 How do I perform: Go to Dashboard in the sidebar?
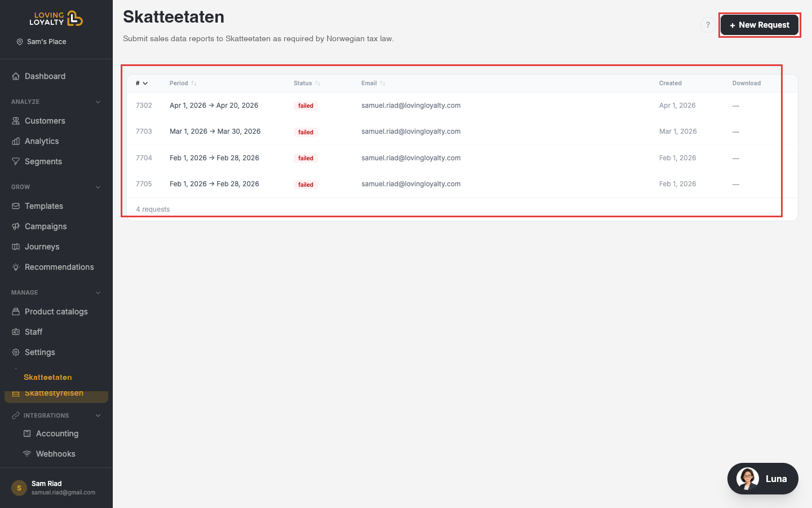[x=45, y=76]
